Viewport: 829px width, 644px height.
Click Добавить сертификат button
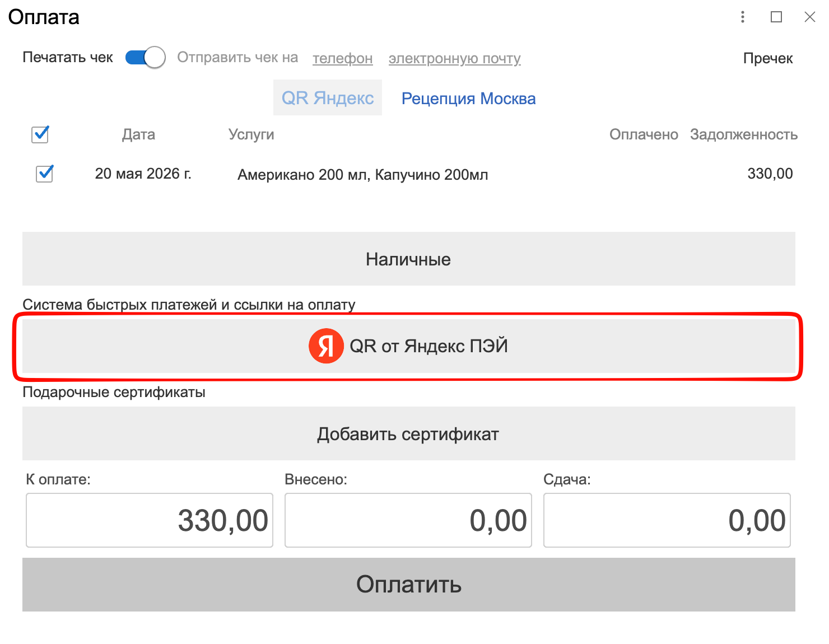[x=409, y=433]
